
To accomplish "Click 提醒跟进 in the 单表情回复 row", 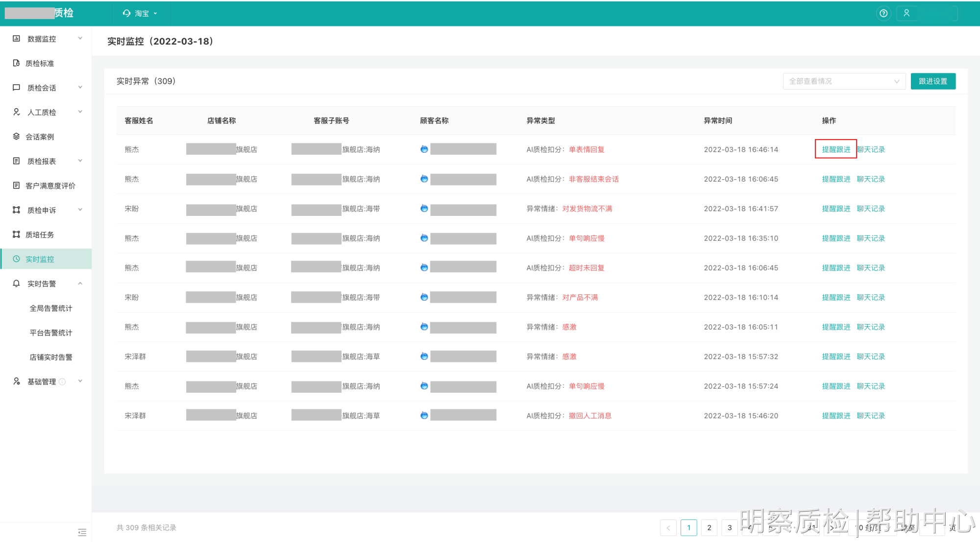I will 836,149.
